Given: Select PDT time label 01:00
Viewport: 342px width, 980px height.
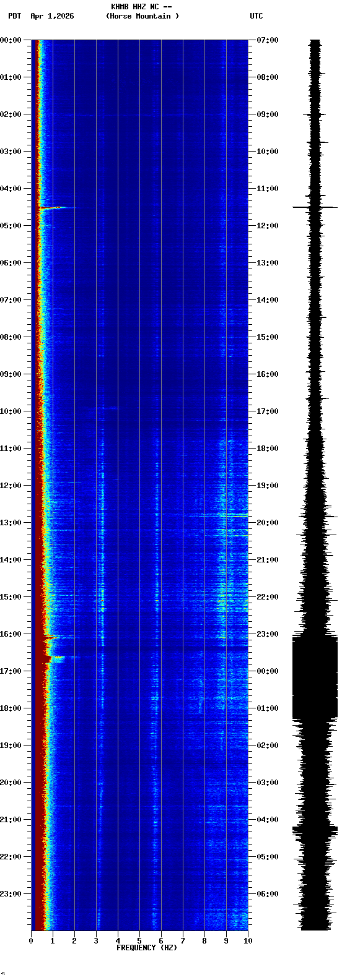Looking at the screenshot, I should point(11,77).
